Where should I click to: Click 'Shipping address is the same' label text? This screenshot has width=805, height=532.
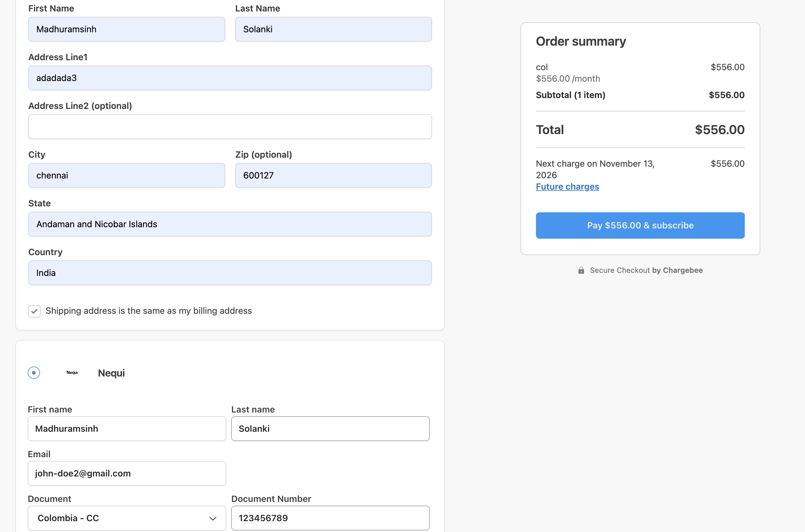[149, 311]
